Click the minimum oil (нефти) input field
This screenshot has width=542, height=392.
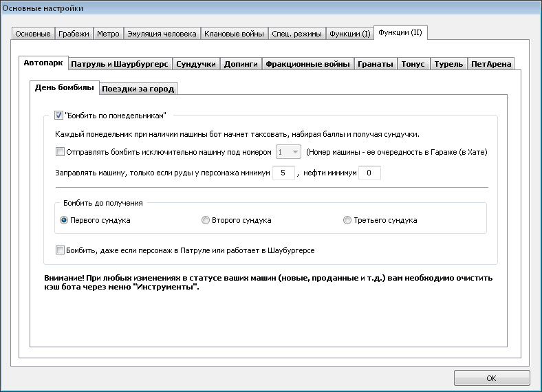369,173
